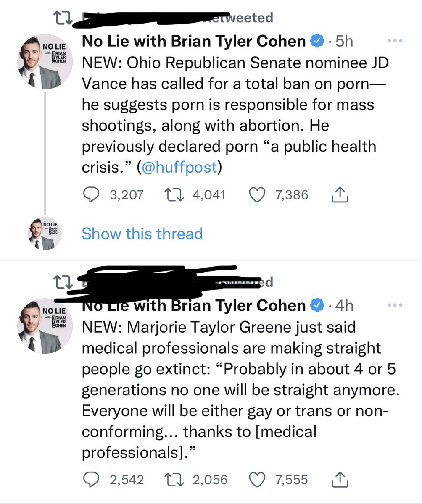This screenshot has height=504, width=422.
Task: Reply to the Marjorie Taylor Greene tweet
Action: click(89, 479)
